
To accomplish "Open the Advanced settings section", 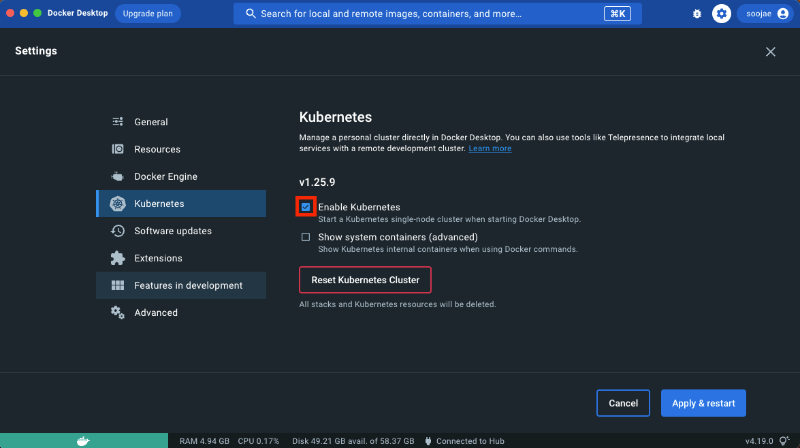I will [181, 312].
